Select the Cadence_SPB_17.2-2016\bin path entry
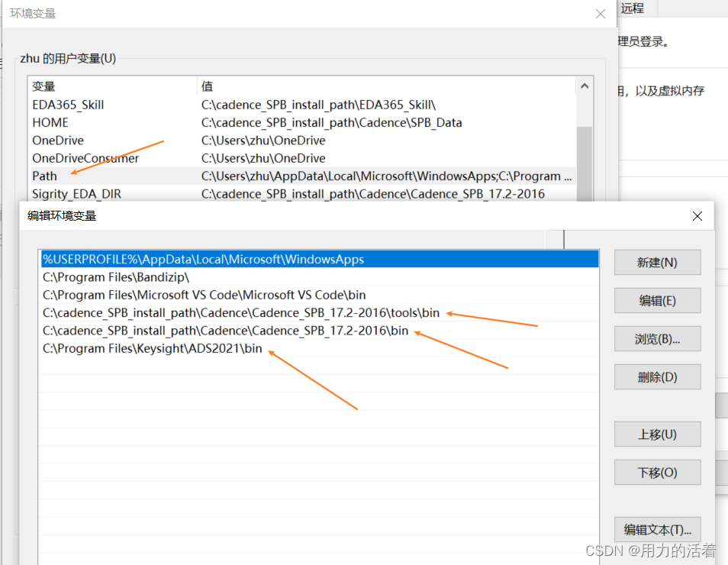Image resolution: width=728 pixels, height=565 pixels. pyautogui.click(x=320, y=331)
